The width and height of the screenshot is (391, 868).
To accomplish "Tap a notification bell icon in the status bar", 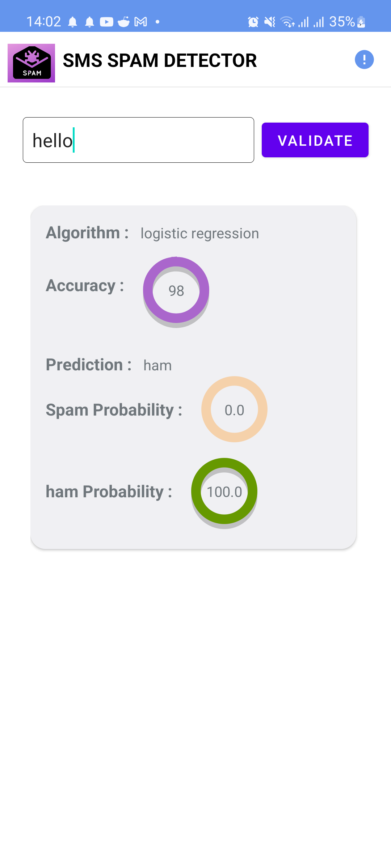I will 73,22.
